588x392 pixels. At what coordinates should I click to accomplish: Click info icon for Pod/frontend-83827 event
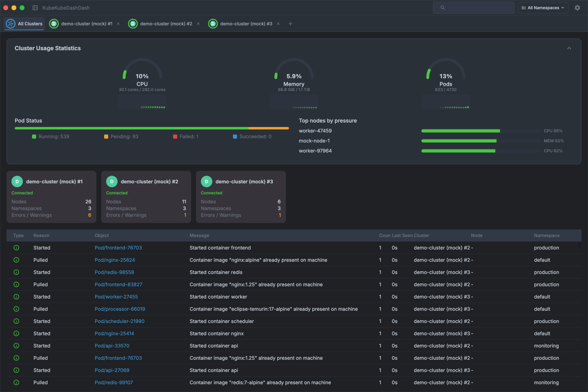16,285
